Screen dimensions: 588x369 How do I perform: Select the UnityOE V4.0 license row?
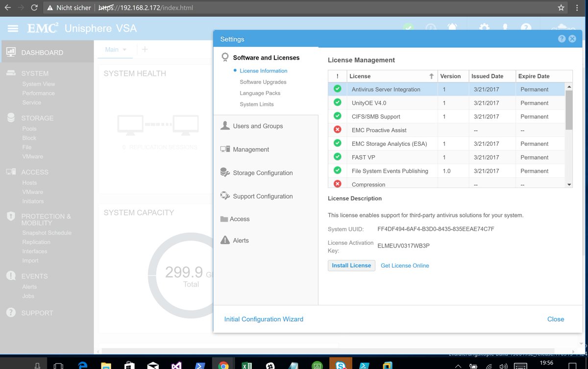point(447,103)
